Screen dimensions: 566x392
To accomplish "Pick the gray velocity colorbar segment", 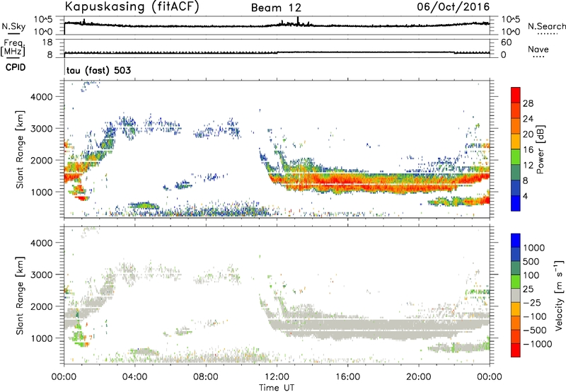I will click(516, 296).
